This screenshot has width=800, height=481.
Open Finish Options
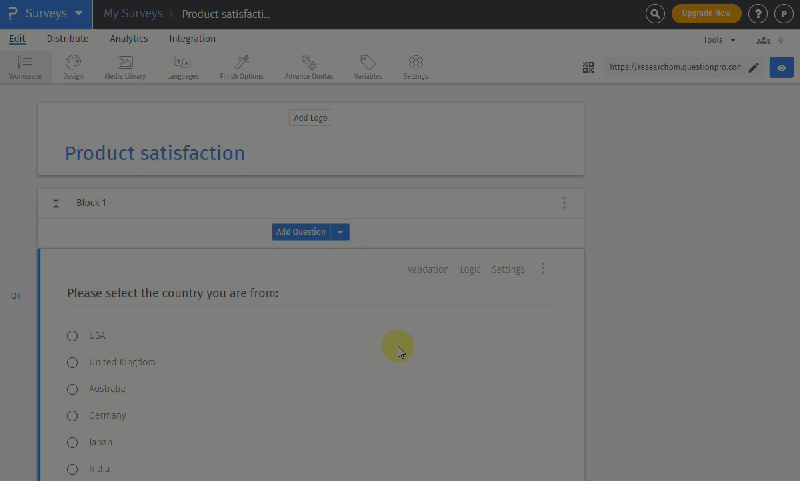[x=241, y=67]
